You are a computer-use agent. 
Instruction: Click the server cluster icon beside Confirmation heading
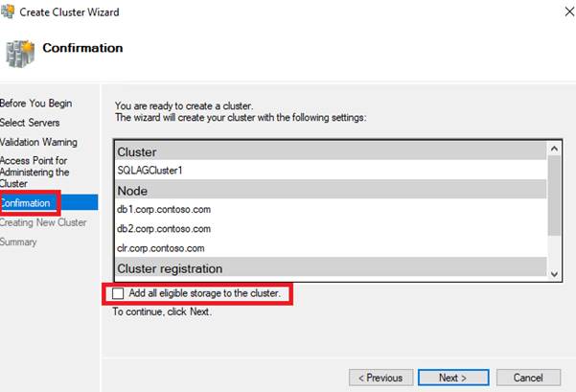point(20,54)
